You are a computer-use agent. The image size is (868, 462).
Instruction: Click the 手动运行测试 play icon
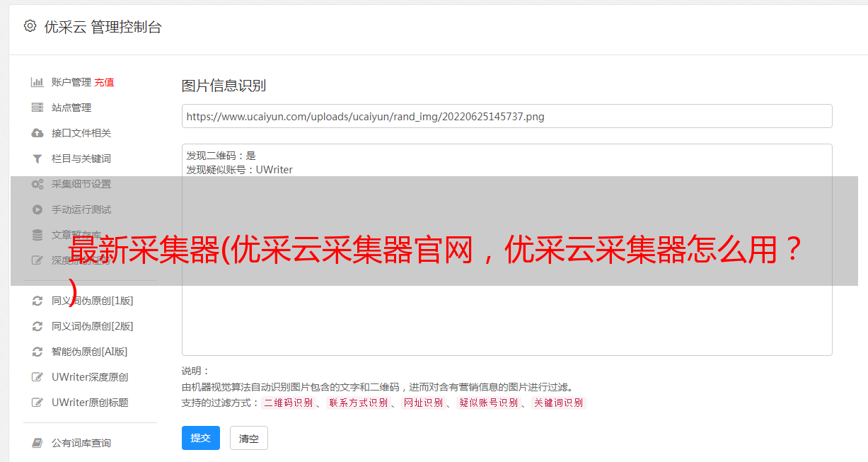tap(37, 209)
